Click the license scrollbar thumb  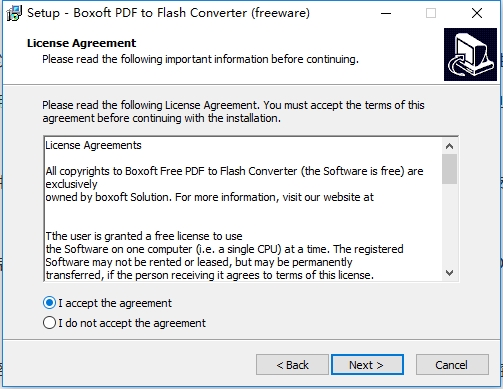click(449, 169)
